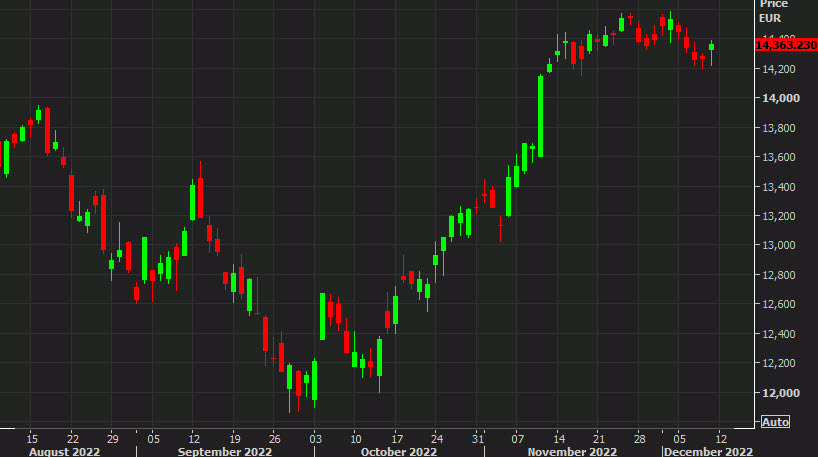Image resolution: width=818 pixels, height=457 pixels.
Task: Select the October 2022 month label
Action: (399, 451)
